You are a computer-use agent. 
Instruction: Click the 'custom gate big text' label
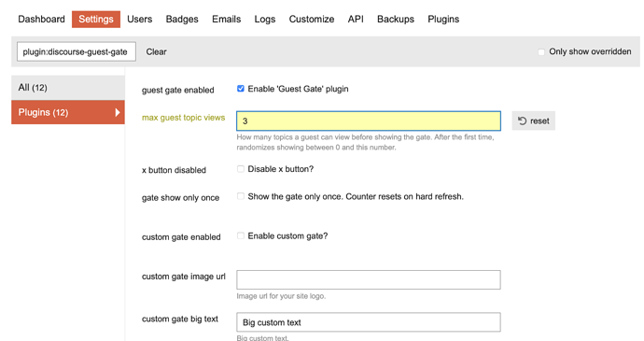180,320
